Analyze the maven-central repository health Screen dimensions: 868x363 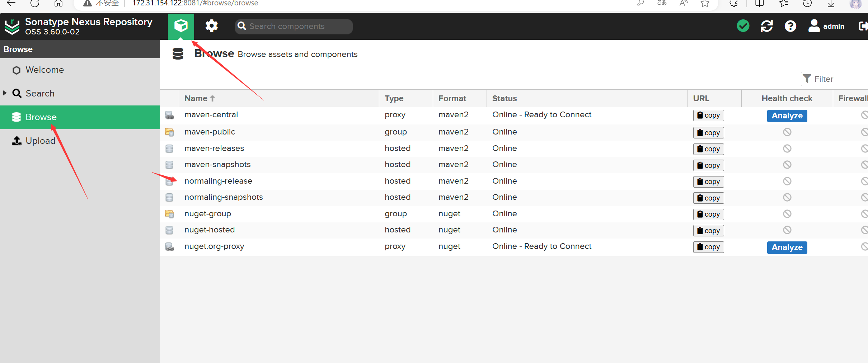click(x=787, y=116)
